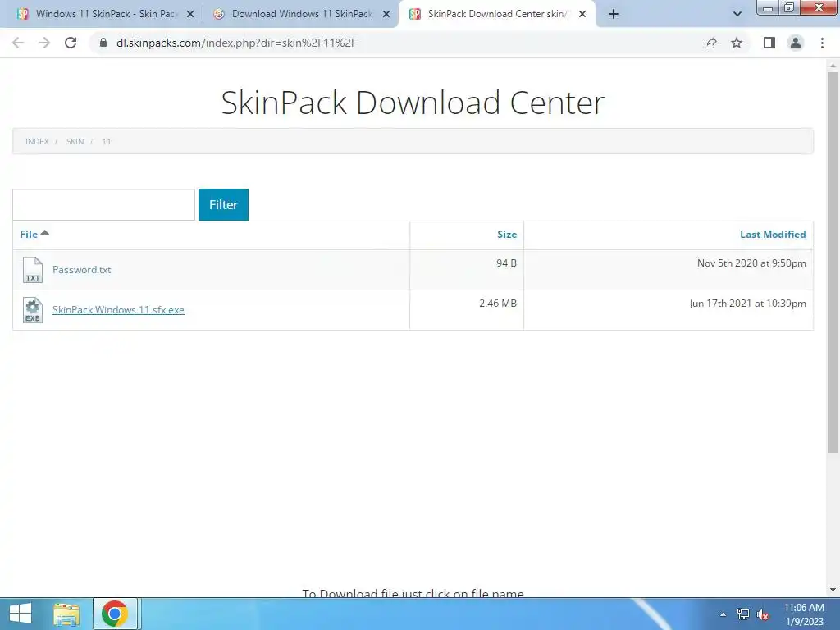This screenshot has height=630, width=840.
Task: Click the address bar URL
Action: coord(236,43)
